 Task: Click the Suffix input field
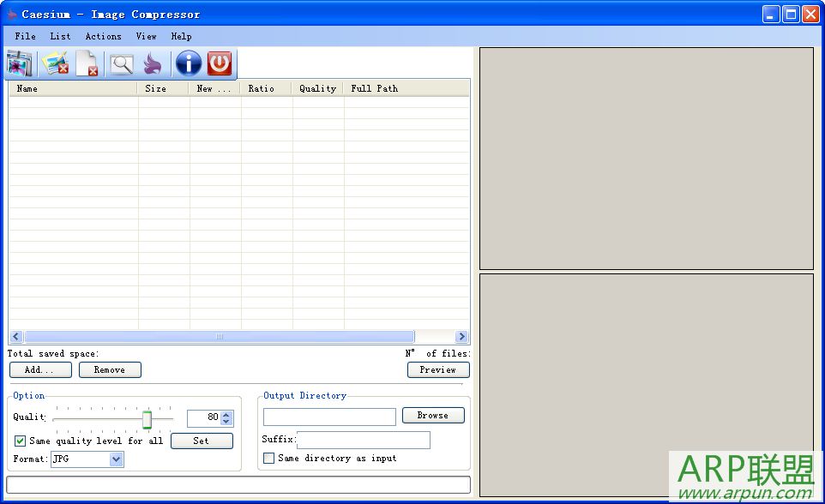(x=364, y=440)
